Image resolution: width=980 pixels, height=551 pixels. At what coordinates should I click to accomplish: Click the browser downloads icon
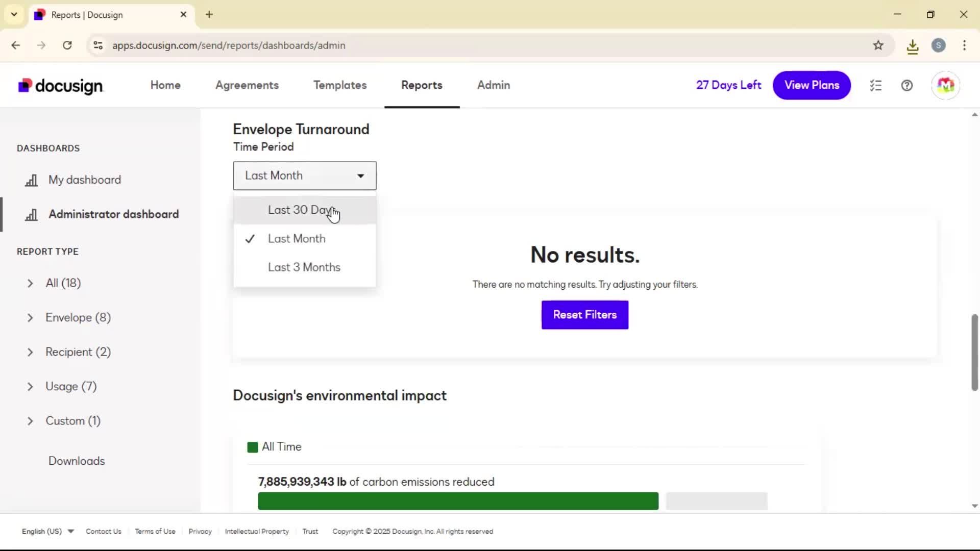pos(913,46)
